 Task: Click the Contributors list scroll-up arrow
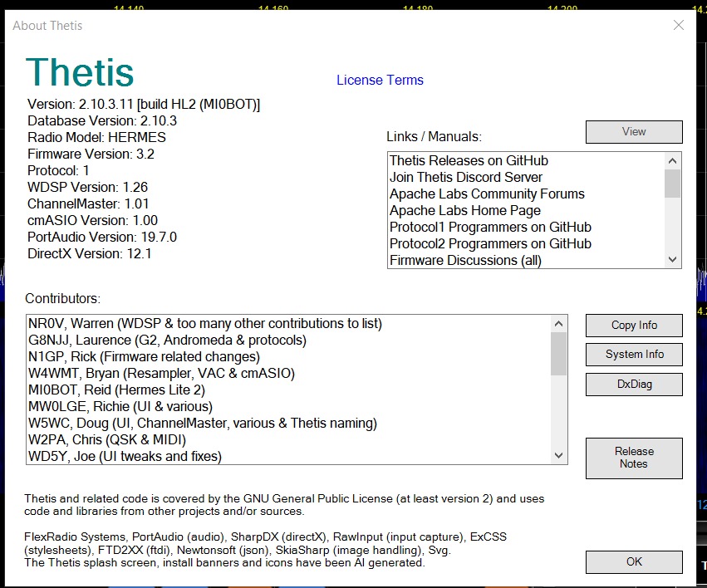coord(559,324)
